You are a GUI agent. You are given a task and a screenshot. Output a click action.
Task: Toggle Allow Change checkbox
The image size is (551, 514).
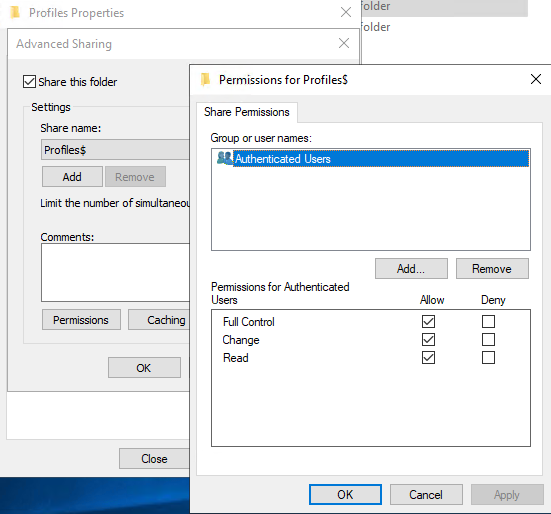click(x=428, y=339)
